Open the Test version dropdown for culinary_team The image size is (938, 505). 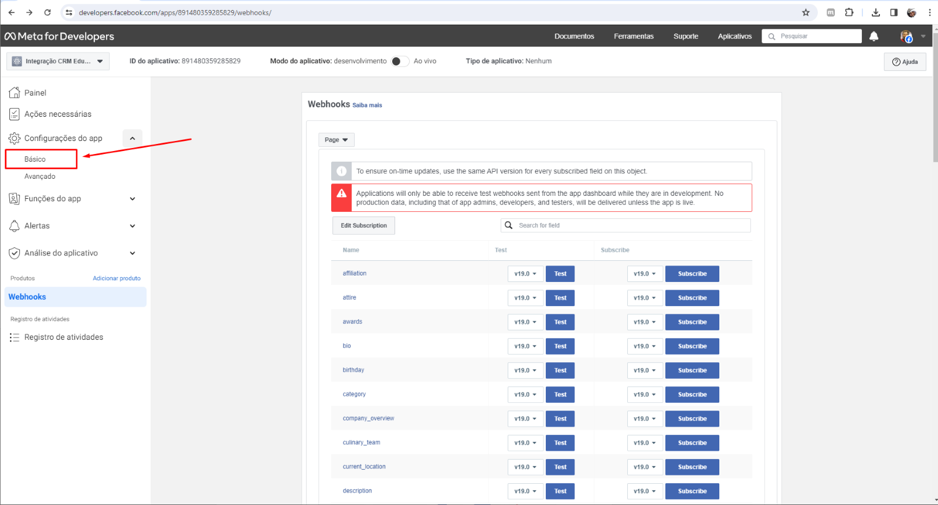pos(525,443)
